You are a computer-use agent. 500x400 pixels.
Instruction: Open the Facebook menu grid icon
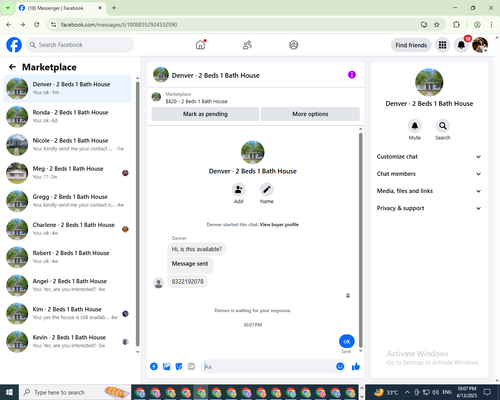(442, 45)
